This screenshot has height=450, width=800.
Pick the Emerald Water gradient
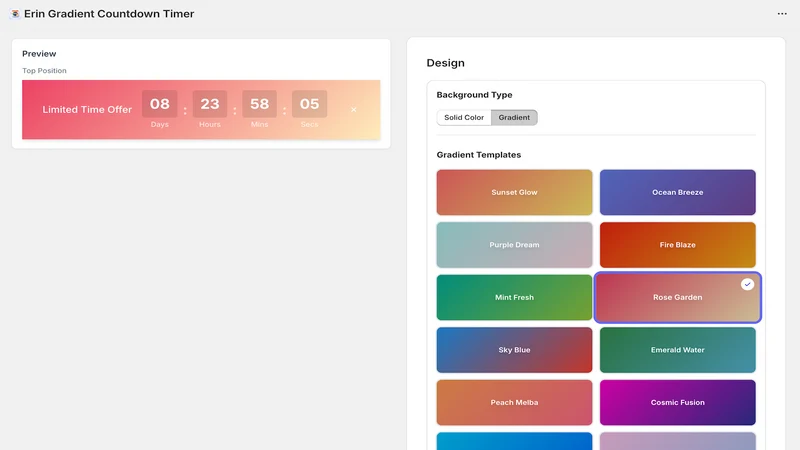[x=678, y=350]
